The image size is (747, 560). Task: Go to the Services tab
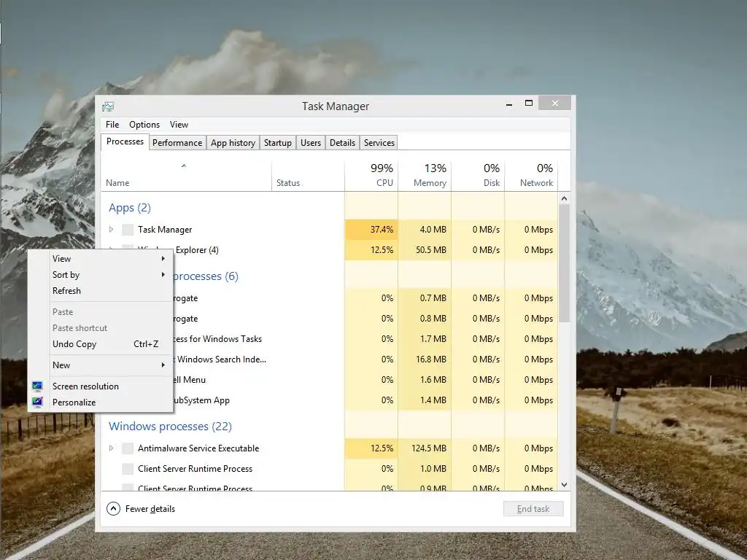(x=379, y=143)
